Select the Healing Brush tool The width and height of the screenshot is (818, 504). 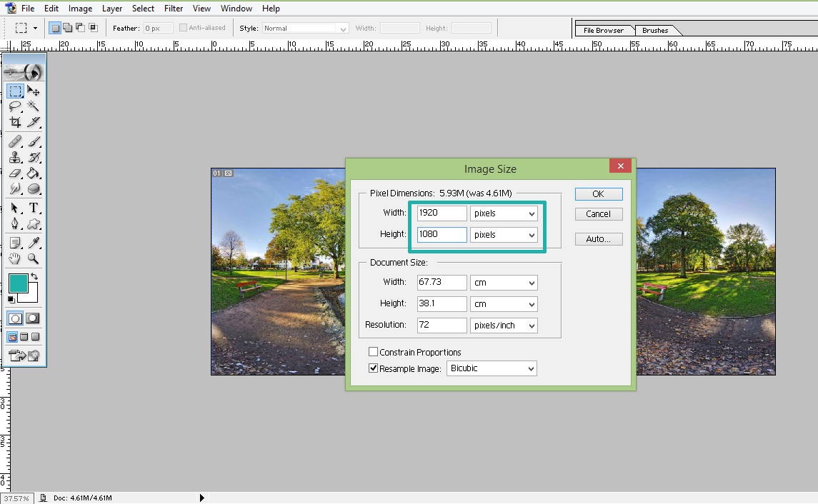coord(15,141)
